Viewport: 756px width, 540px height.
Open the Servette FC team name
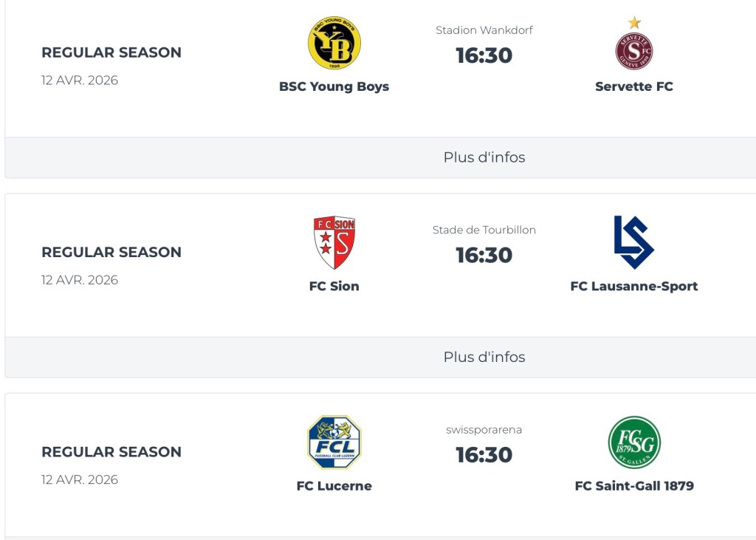click(x=634, y=86)
